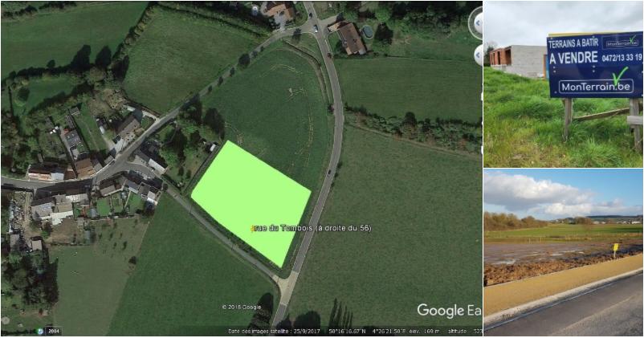Screen dimensions: 644x338
Task: Click the satellite imagery date in status bar
Action: 275,331
